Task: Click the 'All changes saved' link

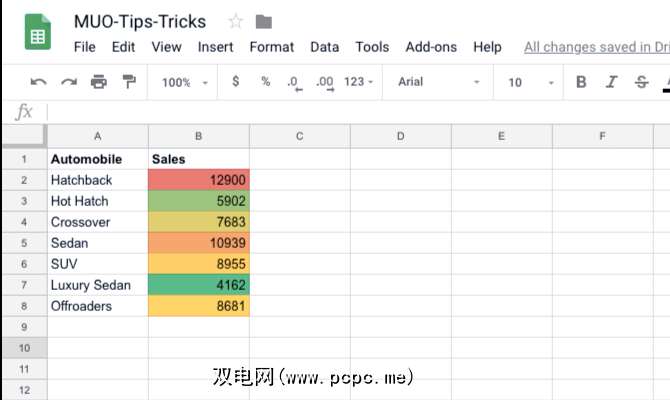Action: [x=596, y=47]
